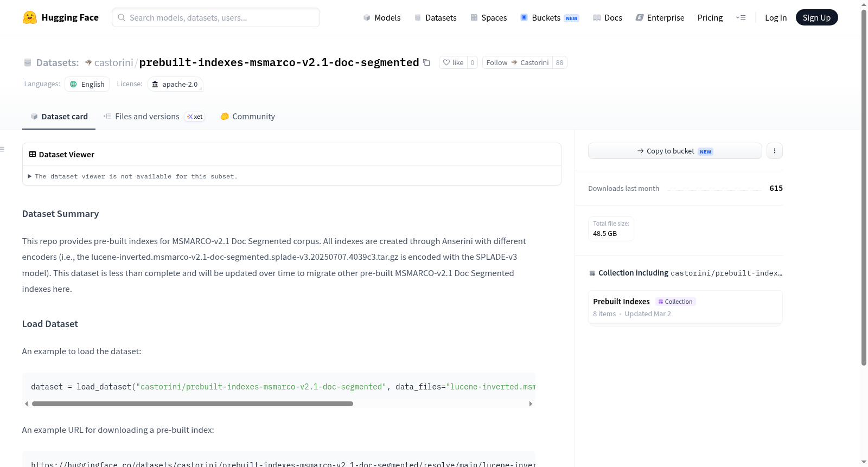868x467 pixels.
Task: Click the heart like icon
Action: 446,62
